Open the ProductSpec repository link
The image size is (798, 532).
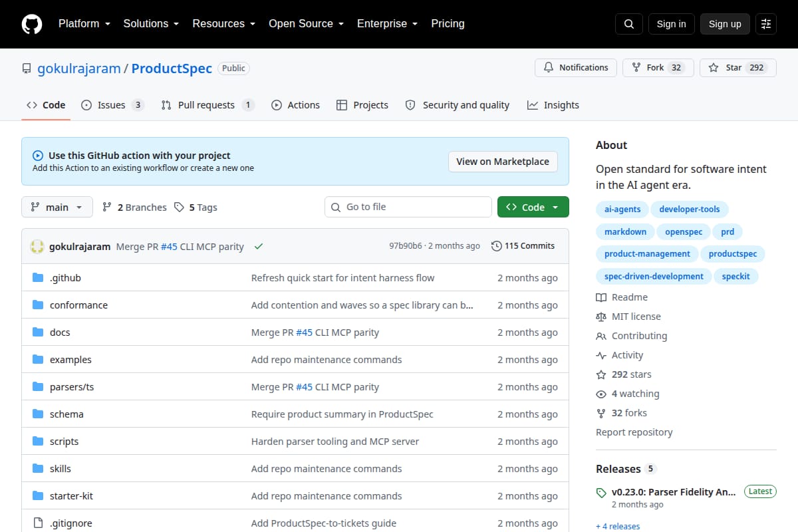[x=172, y=68]
